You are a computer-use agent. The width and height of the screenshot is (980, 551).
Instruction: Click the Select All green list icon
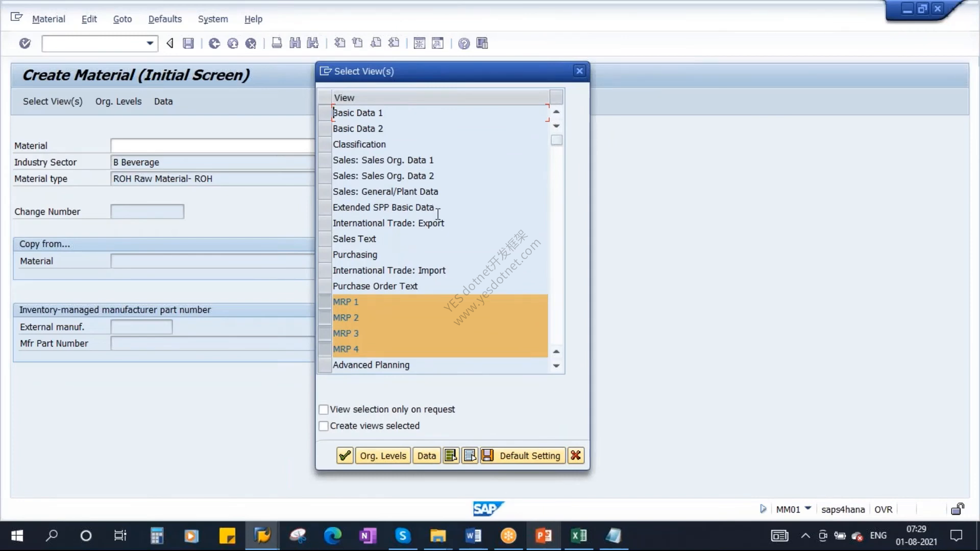(x=451, y=455)
